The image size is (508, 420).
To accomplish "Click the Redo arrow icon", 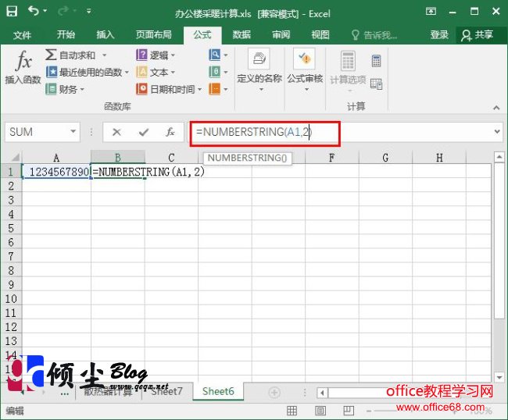I will (63, 12).
